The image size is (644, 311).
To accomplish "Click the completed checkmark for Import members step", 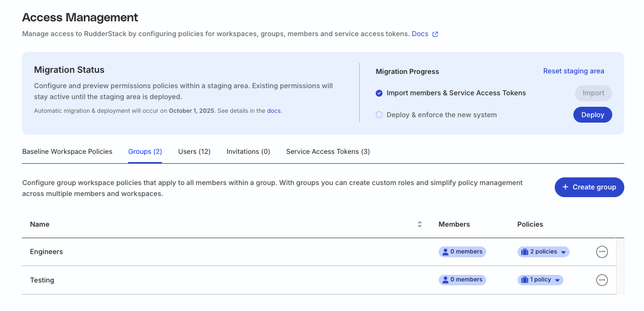I will 379,93.
